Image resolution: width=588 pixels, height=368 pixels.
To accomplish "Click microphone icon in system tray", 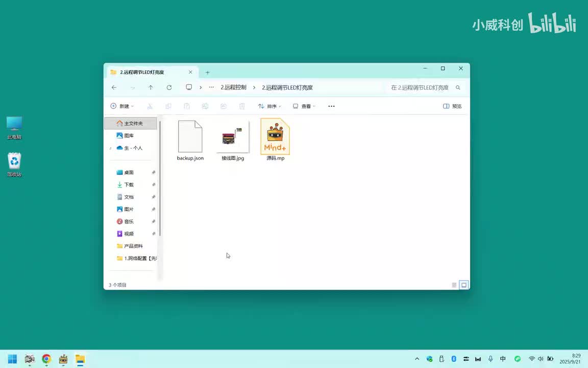I will 491,359.
